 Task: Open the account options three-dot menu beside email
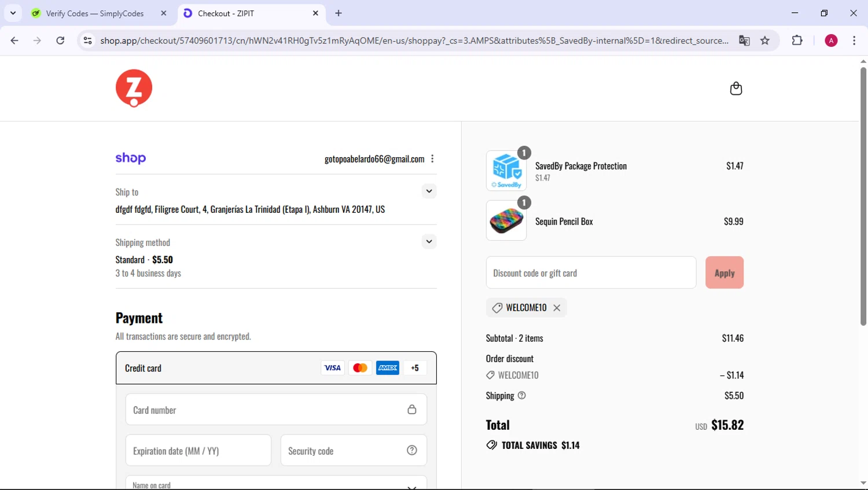432,159
